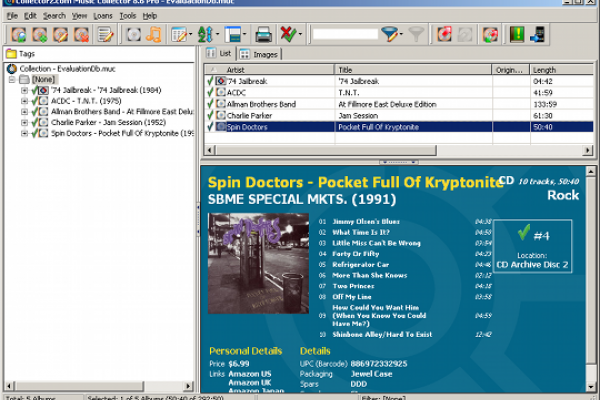Click track 'Little Miss Can't Be Wrong'
The image size is (600, 400).
tap(376, 243)
